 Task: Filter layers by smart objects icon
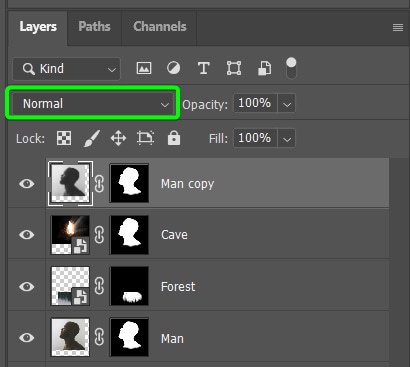[x=265, y=68]
